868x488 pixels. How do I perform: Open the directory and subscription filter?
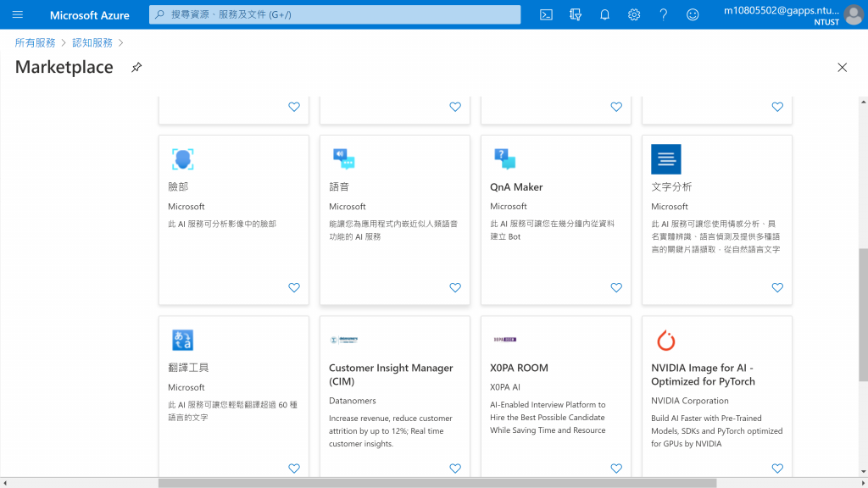576,15
